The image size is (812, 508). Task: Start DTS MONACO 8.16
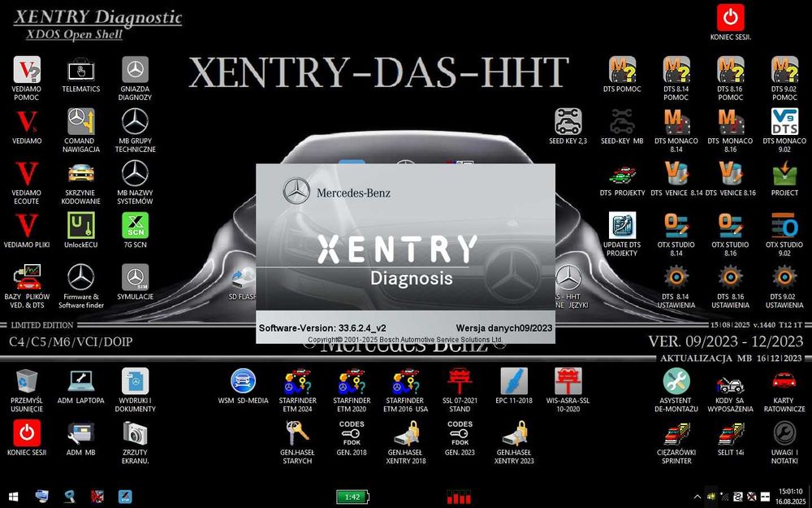(x=731, y=122)
